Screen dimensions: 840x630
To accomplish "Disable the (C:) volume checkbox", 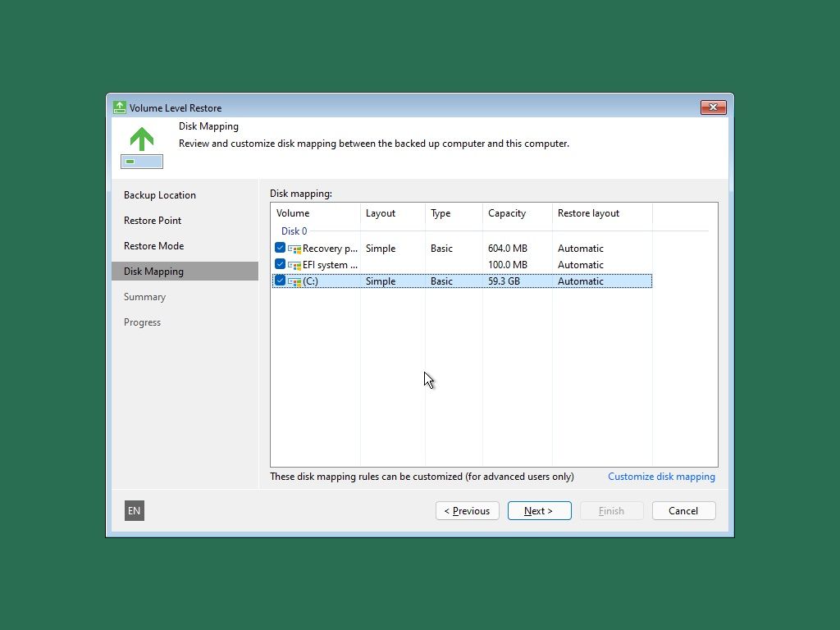I will click(280, 281).
